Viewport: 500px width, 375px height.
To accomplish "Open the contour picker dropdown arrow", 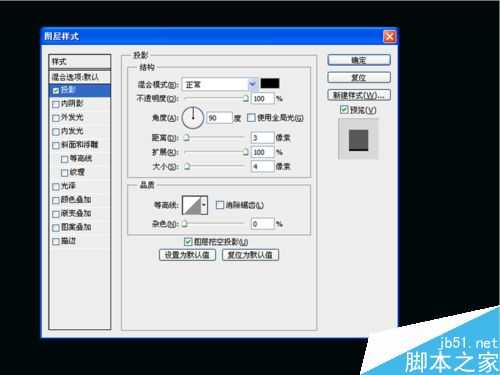I will click(204, 205).
